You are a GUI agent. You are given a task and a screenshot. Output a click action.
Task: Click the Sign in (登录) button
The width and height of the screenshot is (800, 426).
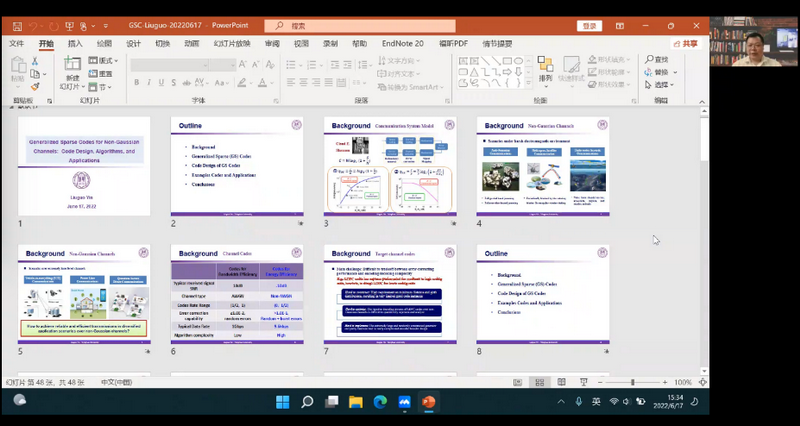[590, 26]
